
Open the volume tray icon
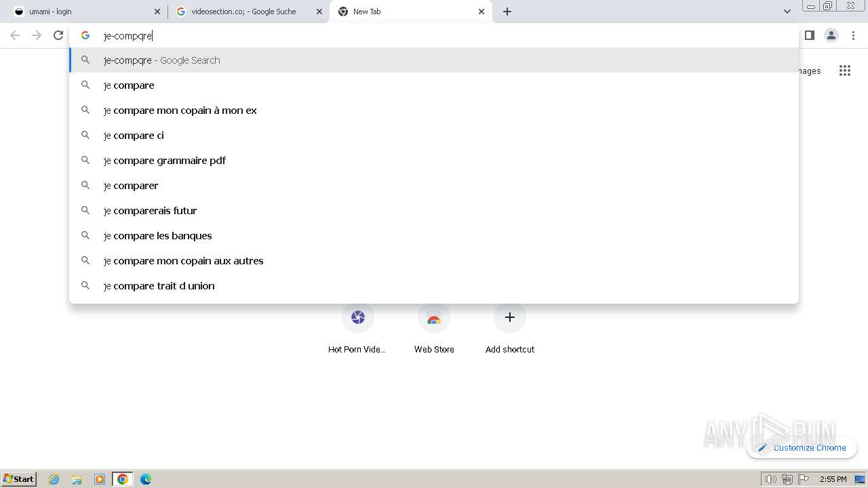770,479
